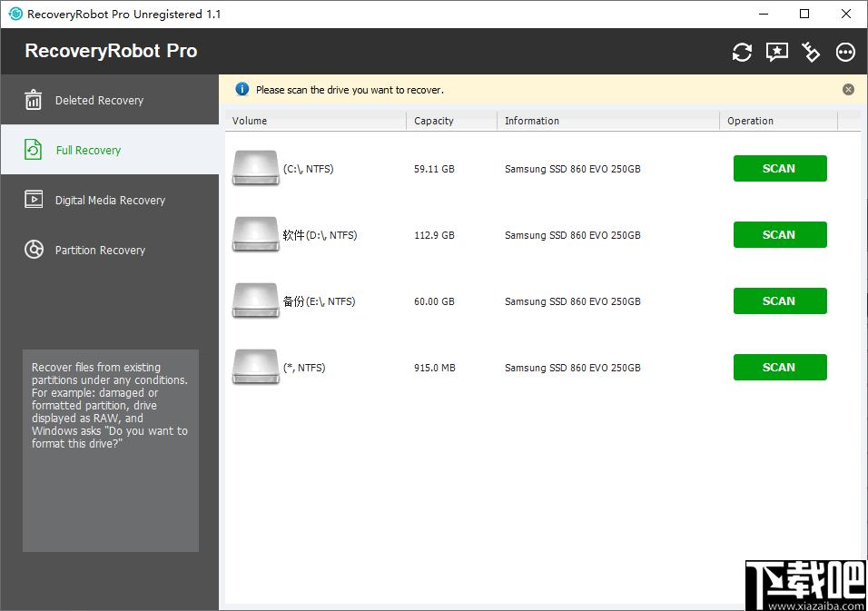Select the C:\ drive icon
The width and height of the screenshot is (868, 611).
coord(255,168)
